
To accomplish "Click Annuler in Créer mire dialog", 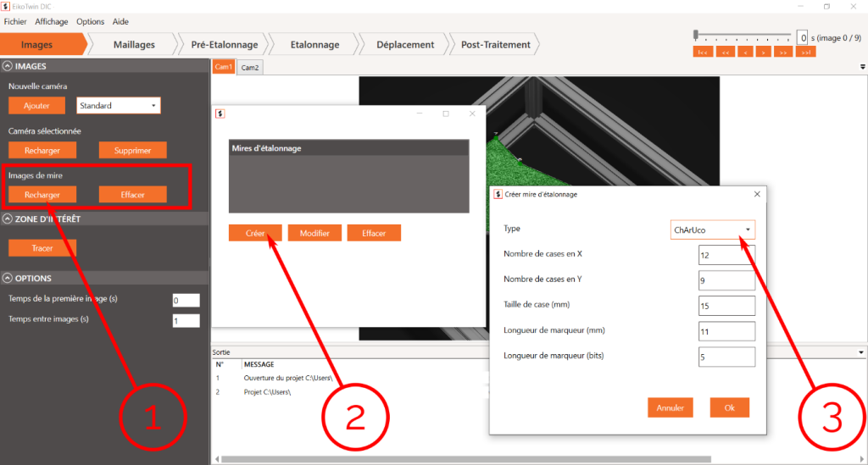I will tap(670, 408).
